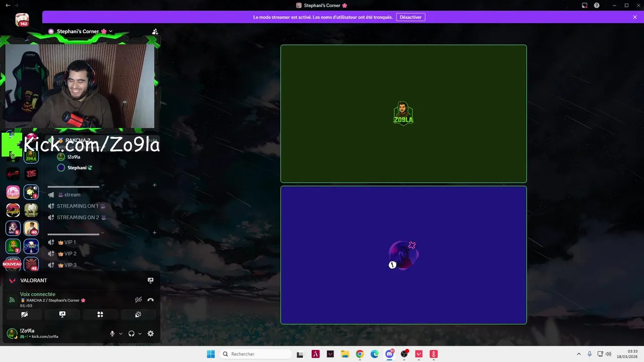644x362 pixels.
Task: Go back with navigation arrow
Action: point(8,5)
